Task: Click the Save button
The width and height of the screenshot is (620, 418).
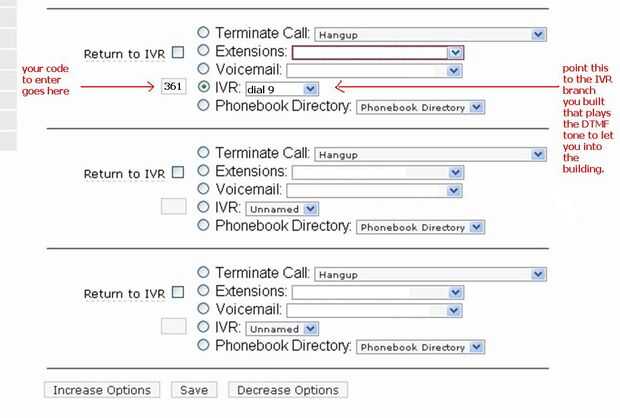Action: [194, 390]
